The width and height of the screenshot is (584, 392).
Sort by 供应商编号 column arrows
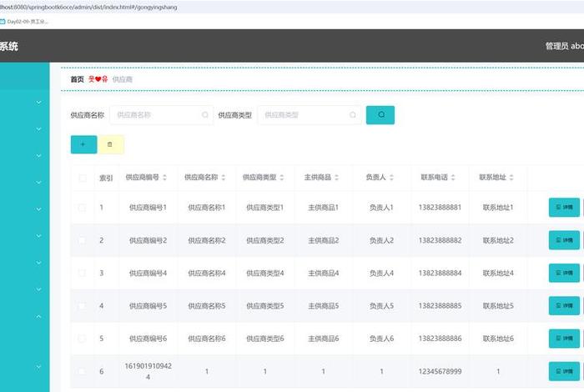pos(164,178)
